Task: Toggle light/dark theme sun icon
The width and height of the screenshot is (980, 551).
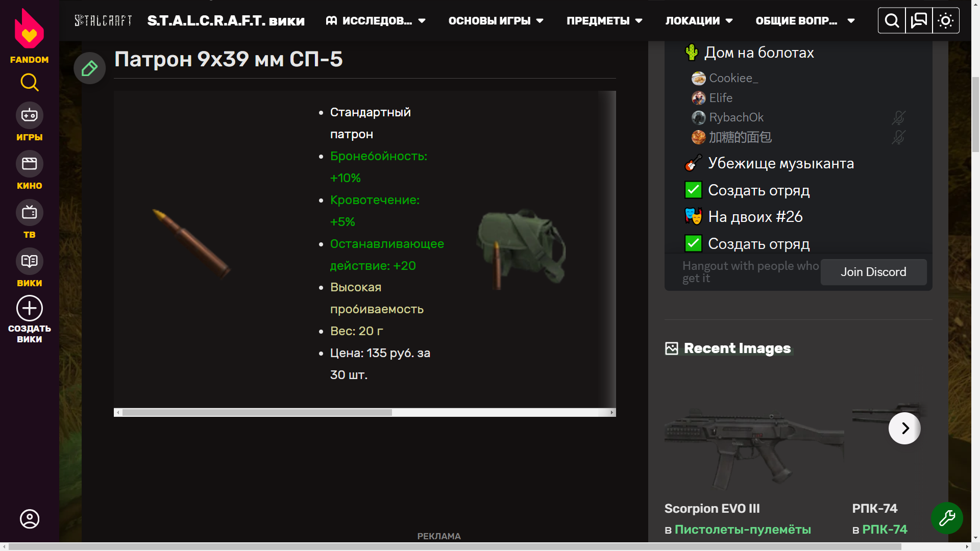Action: click(x=946, y=21)
